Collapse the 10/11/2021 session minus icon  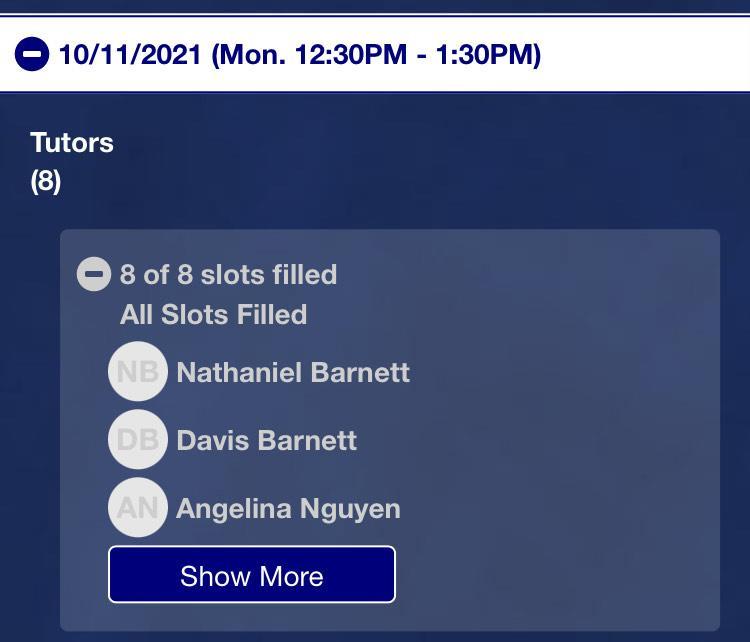point(32,54)
